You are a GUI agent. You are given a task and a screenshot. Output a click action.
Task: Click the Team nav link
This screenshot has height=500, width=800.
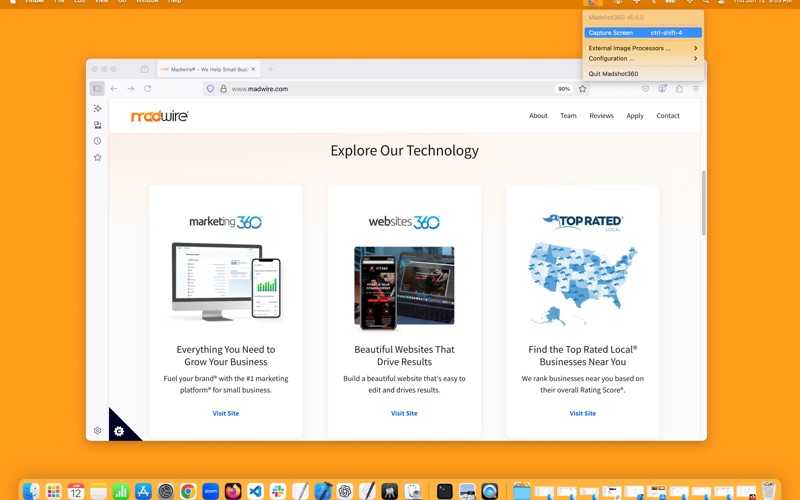click(568, 116)
